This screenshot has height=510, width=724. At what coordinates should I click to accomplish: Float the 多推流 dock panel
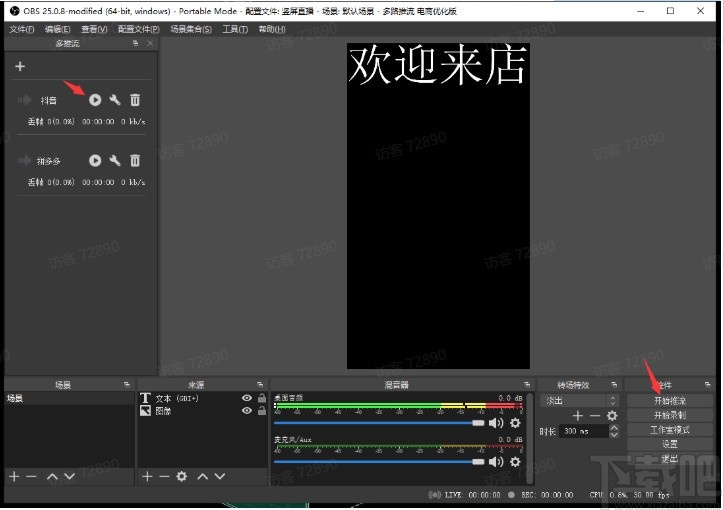coord(135,43)
